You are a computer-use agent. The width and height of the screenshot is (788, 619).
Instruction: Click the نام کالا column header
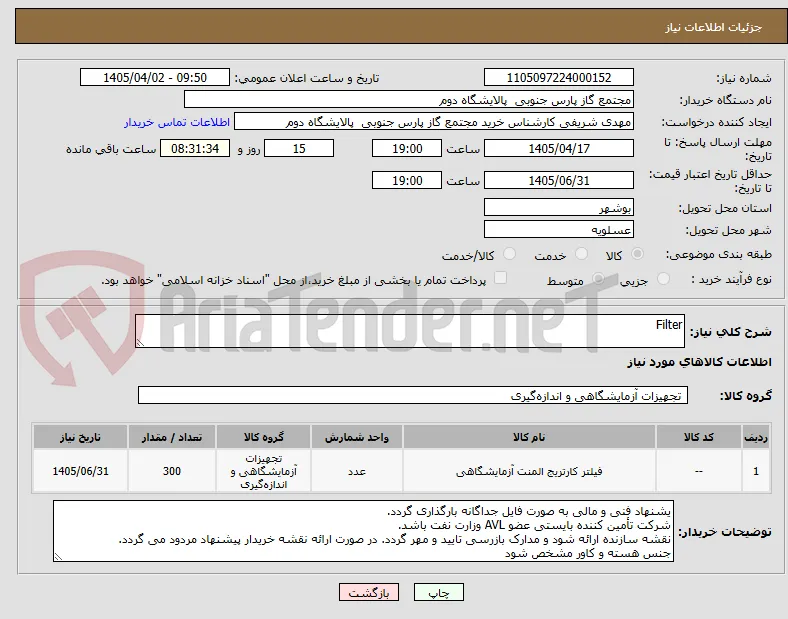coord(529,437)
